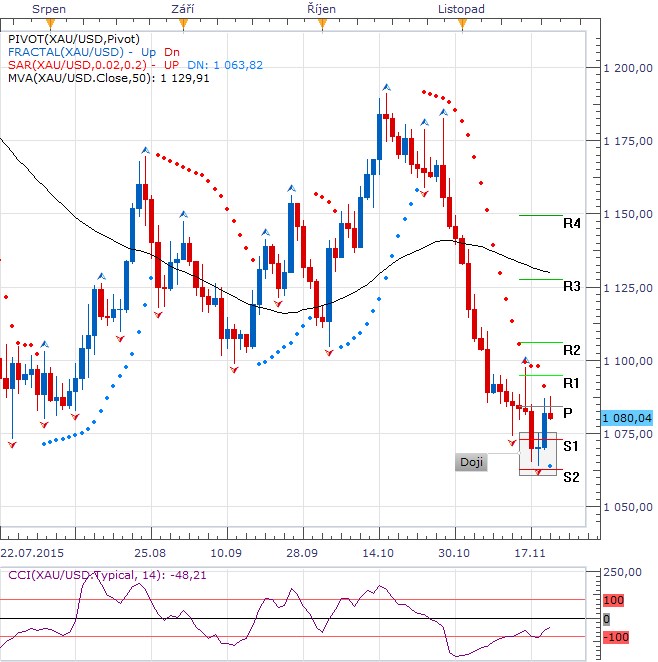Click the R1 pivot label
The height and width of the screenshot is (662, 658).
click(x=571, y=383)
